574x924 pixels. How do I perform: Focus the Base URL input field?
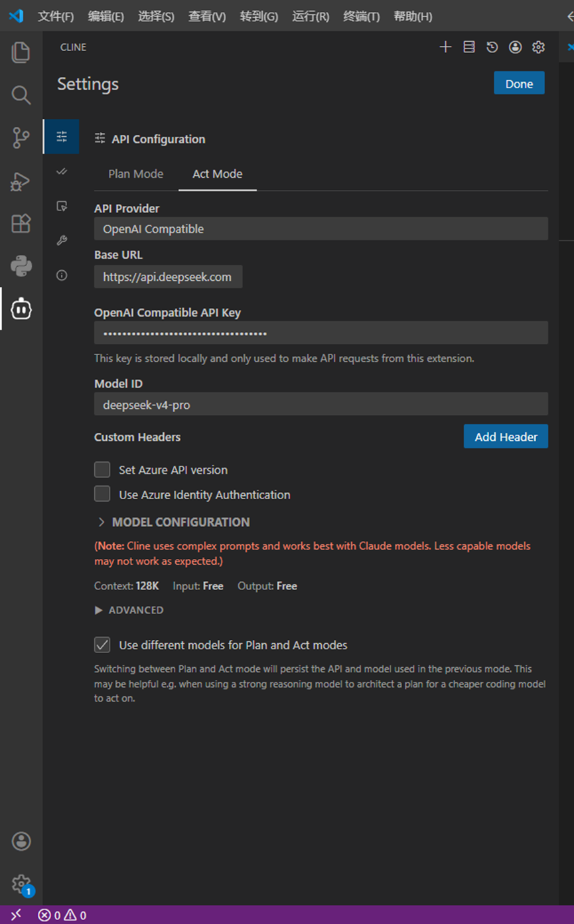168,277
